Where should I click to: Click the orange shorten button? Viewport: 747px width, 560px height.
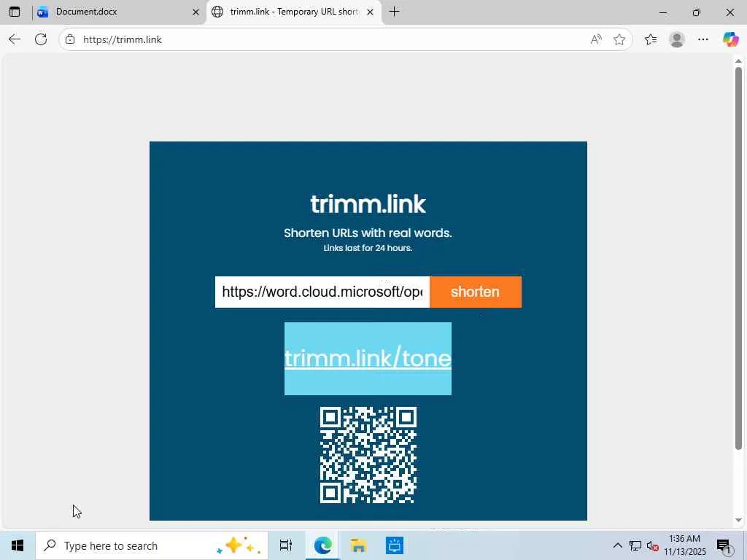(x=476, y=292)
